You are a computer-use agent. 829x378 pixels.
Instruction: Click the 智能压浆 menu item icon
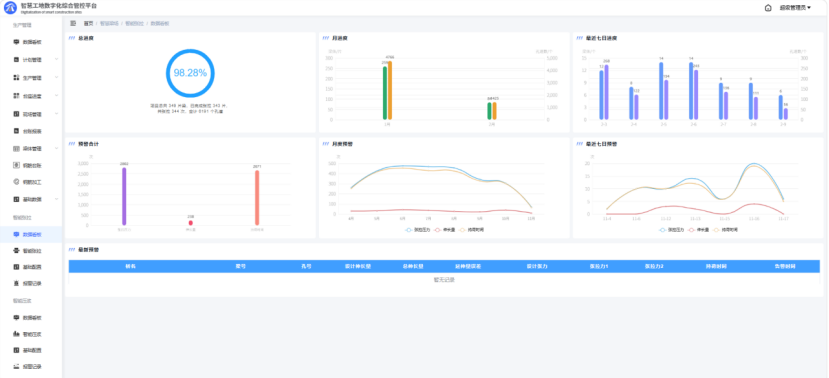point(16,334)
